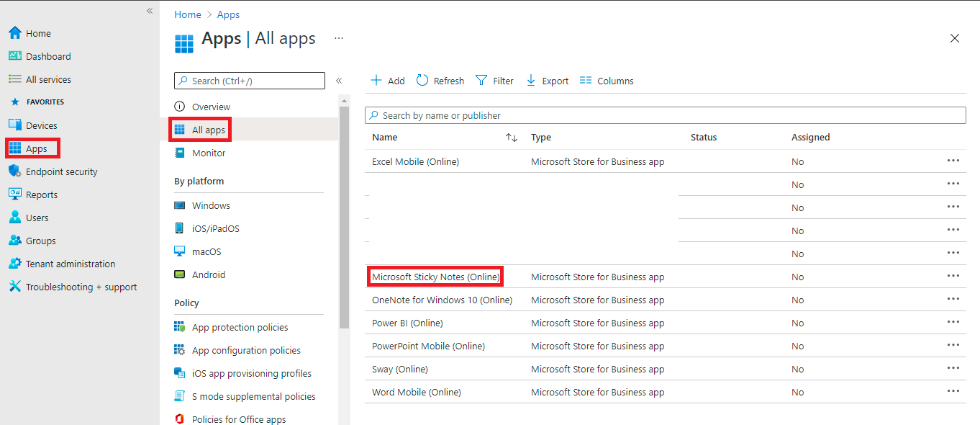Open the ellipsis menu beside All apps title
The height and width of the screenshot is (425, 980).
point(339,38)
